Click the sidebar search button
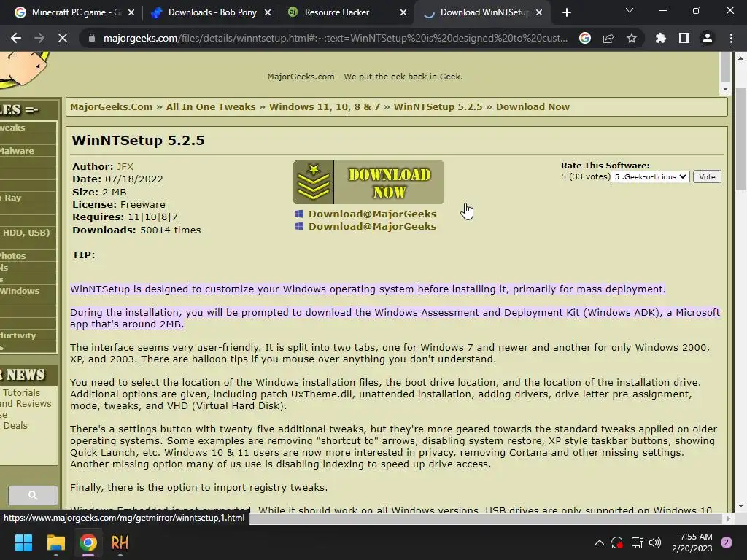The width and height of the screenshot is (747, 560). click(33, 495)
